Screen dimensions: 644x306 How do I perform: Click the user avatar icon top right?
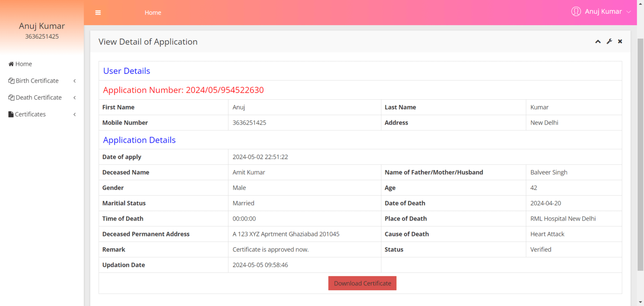click(576, 11)
